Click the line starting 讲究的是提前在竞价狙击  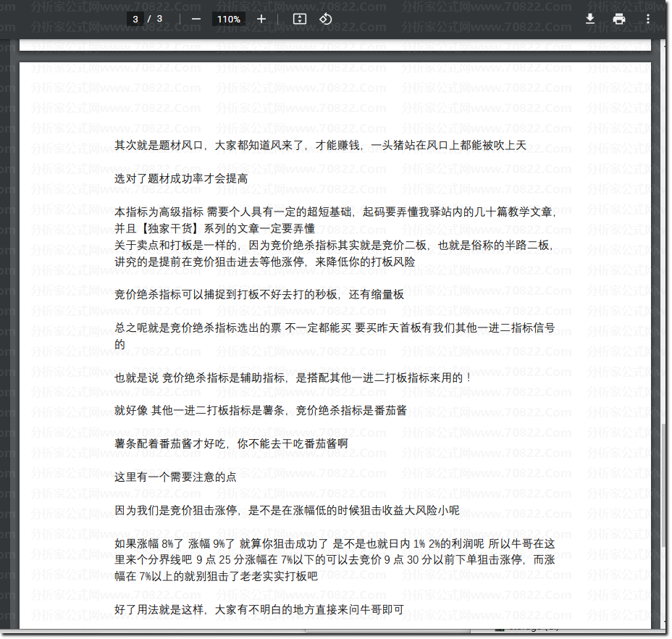(x=265, y=262)
